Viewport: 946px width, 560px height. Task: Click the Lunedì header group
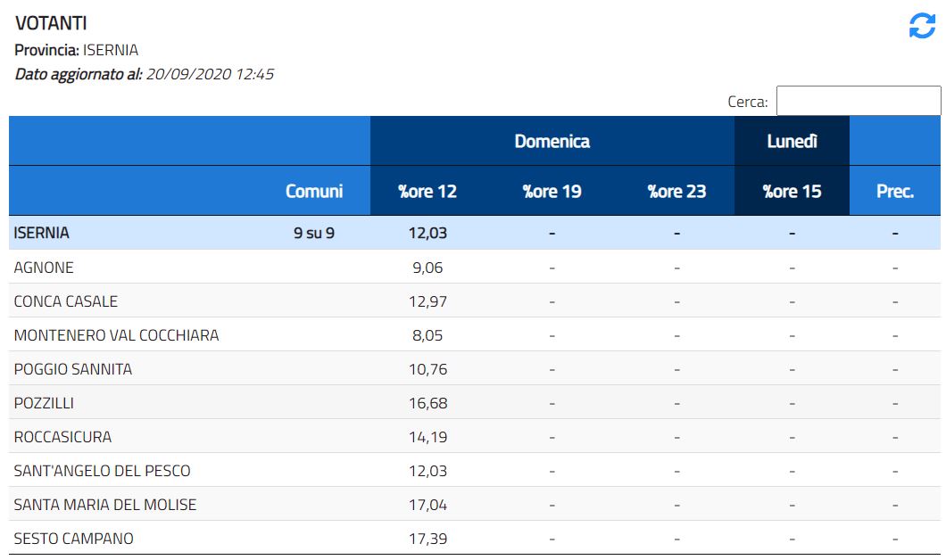click(792, 141)
